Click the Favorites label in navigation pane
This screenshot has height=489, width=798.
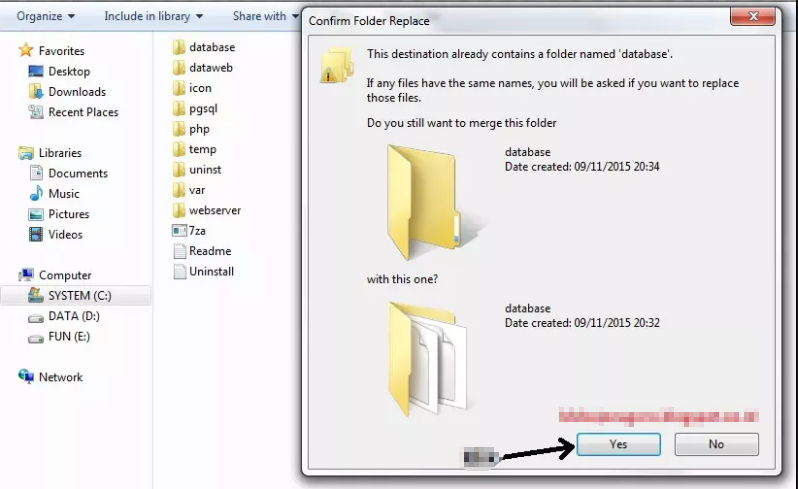click(62, 51)
